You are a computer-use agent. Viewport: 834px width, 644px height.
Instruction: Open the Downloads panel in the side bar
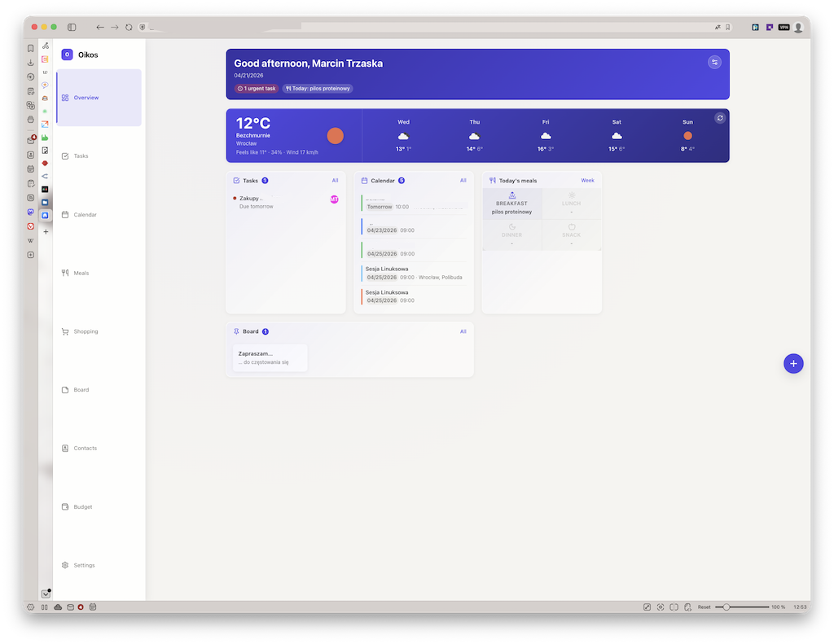30,63
